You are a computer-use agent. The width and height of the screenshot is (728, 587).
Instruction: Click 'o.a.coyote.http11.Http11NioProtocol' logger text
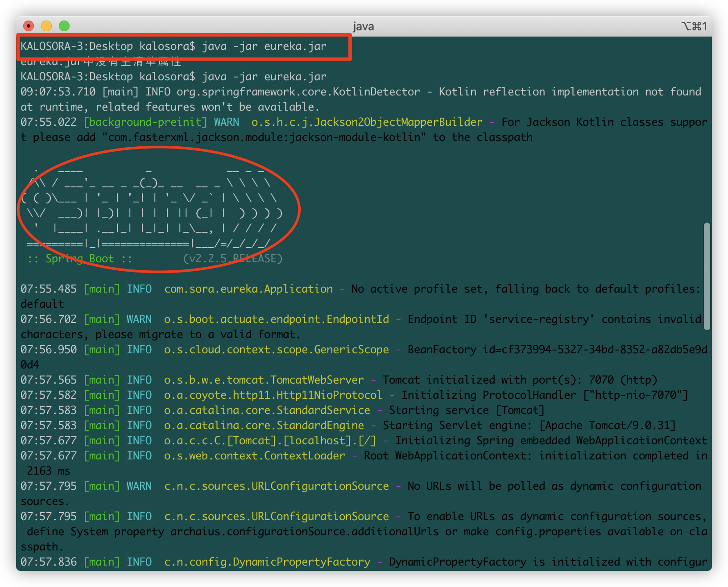click(273, 395)
